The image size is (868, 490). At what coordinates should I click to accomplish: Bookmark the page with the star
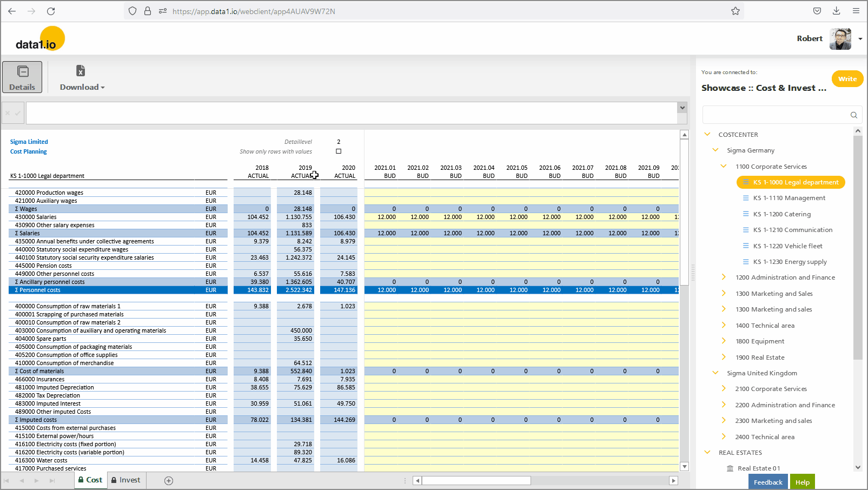(736, 11)
